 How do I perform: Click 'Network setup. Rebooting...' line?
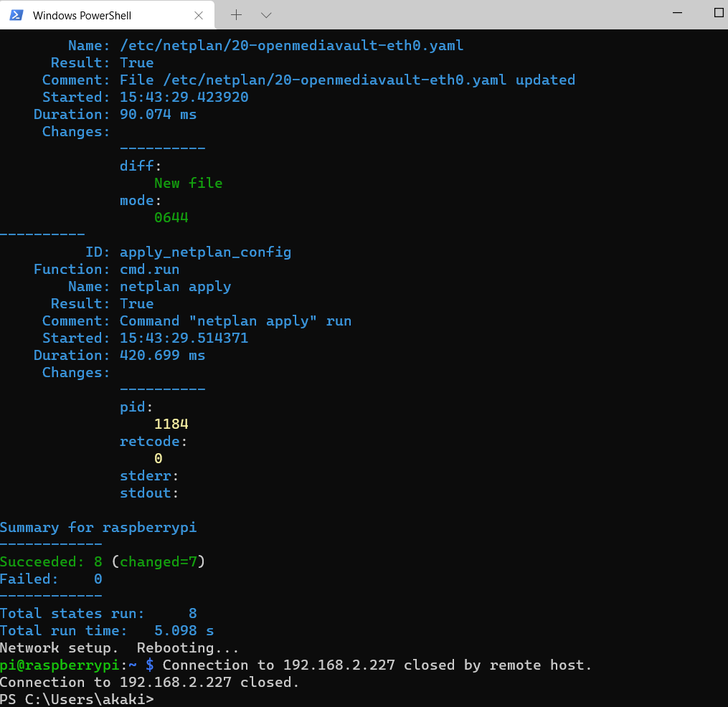119,647
